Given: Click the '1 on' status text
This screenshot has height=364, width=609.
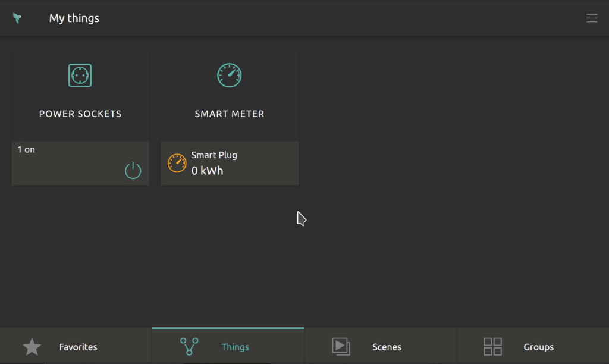Looking at the screenshot, I should click(x=26, y=149).
